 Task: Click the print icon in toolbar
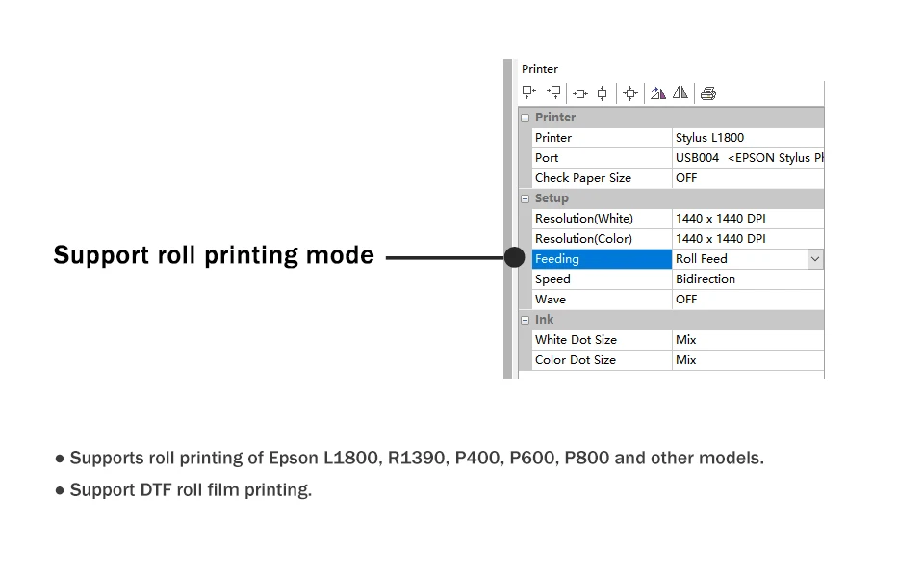pos(708,93)
